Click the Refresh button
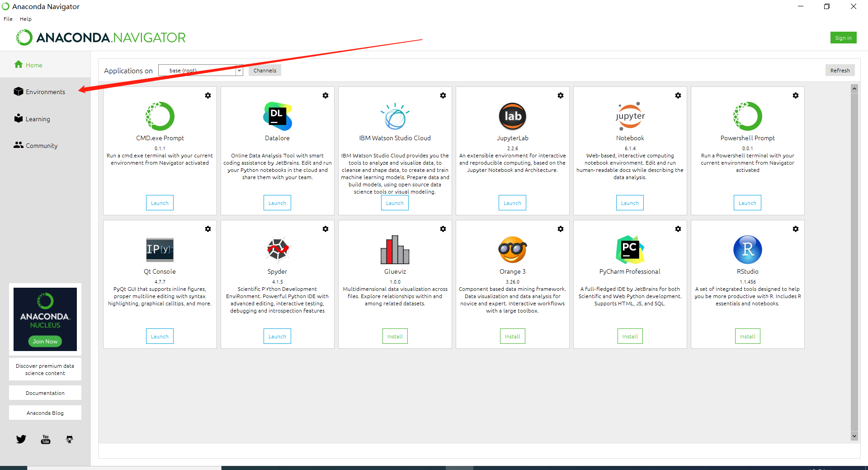Image resolution: width=868 pixels, height=470 pixels. click(840, 71)
